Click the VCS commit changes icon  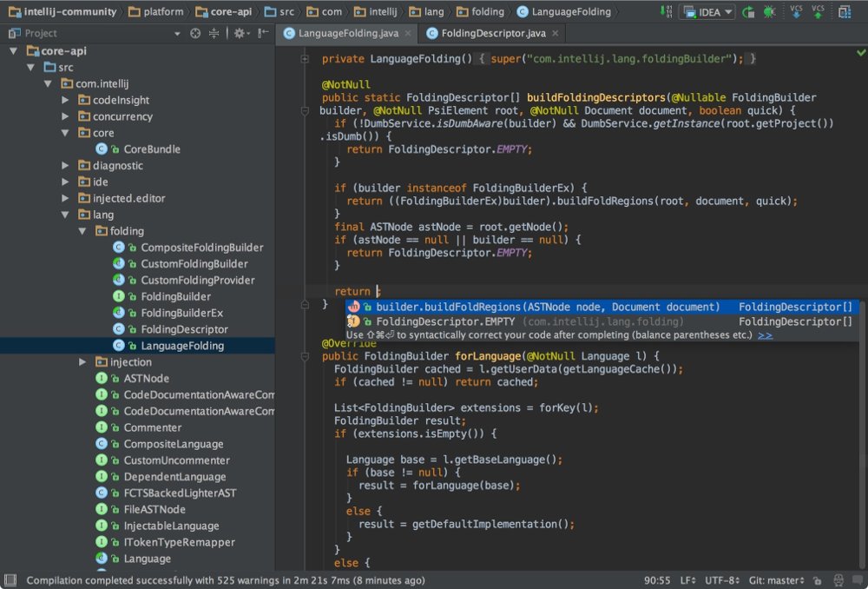pyautogui.click(x=818, y=12)
